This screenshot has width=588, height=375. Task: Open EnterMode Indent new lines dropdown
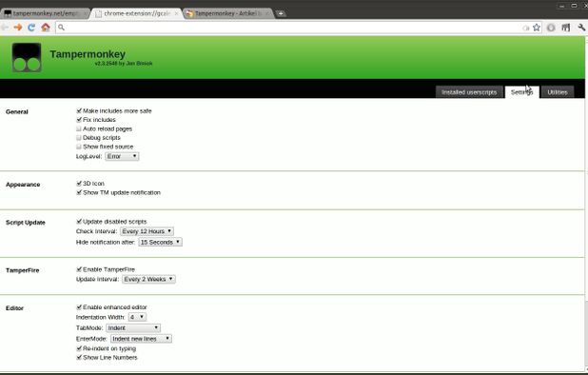141,339
